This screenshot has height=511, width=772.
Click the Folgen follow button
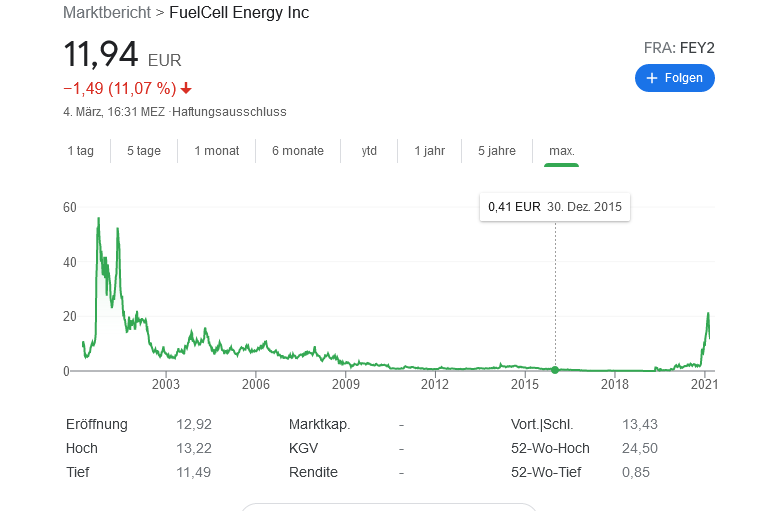675,78
